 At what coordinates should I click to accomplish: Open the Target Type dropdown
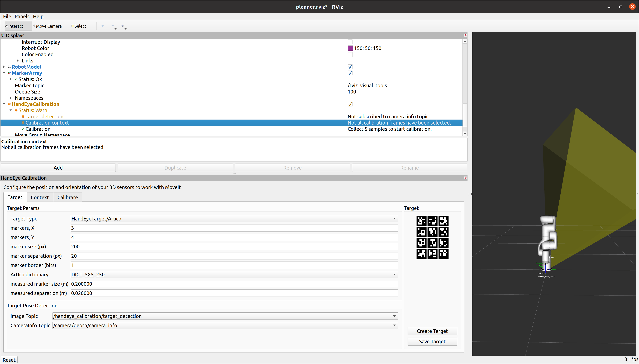click(234, 219)
